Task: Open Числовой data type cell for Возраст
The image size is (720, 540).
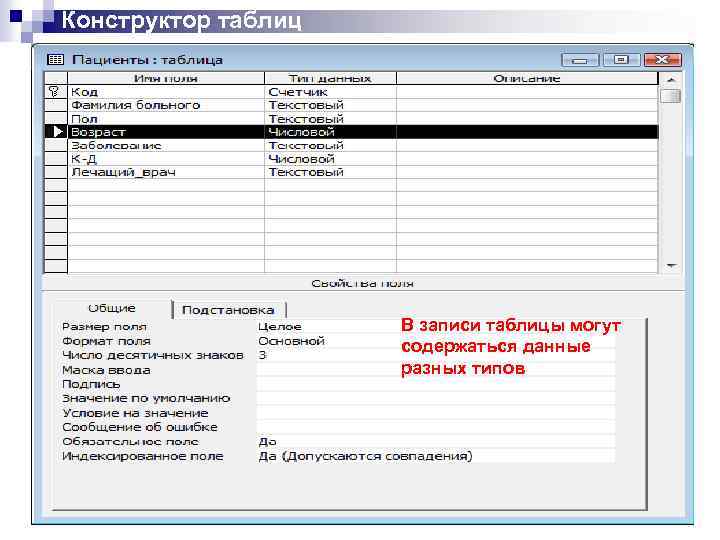Action: pyautogui.click(x=330, y=132)
